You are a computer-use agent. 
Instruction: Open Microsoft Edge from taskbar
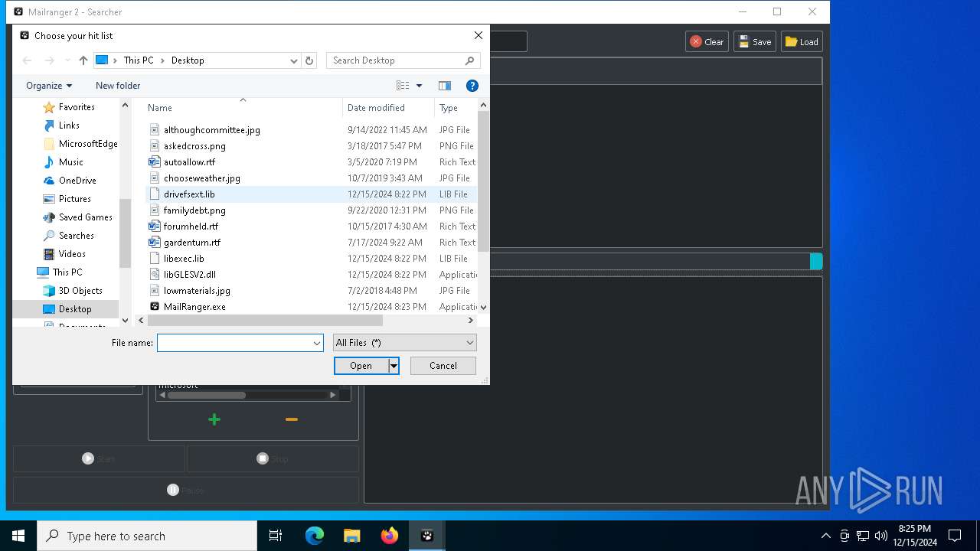315,536
